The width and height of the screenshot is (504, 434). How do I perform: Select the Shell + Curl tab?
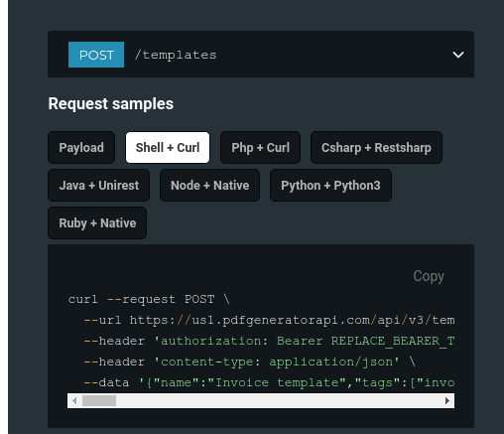pos(168,148)
